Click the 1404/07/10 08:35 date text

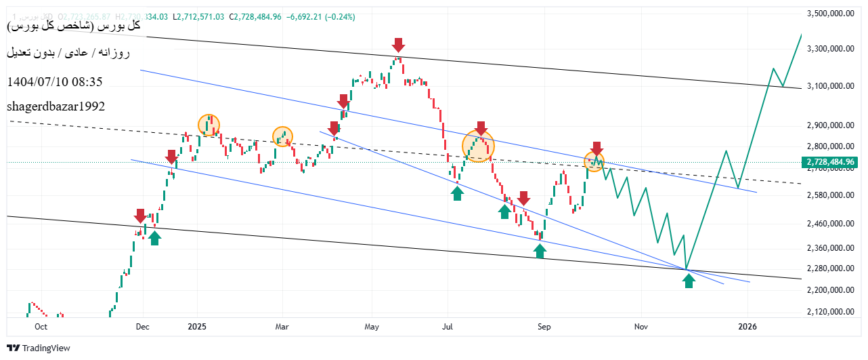coord(54,81)
